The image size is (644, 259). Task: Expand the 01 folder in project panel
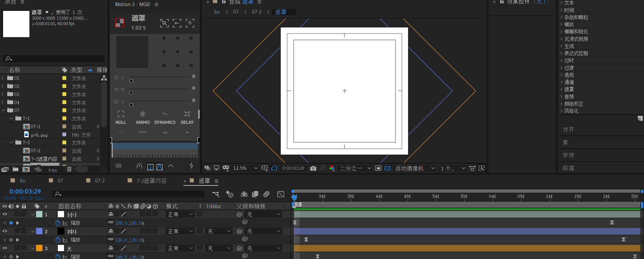pyautogui.click(x=3, y=78)
